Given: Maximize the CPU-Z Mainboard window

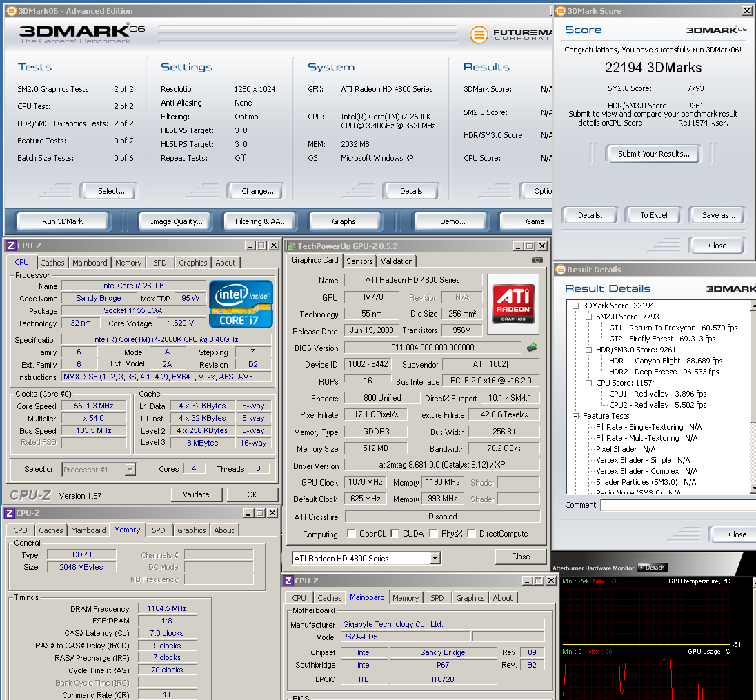Looking at the screenshot, I should [539, 581].
